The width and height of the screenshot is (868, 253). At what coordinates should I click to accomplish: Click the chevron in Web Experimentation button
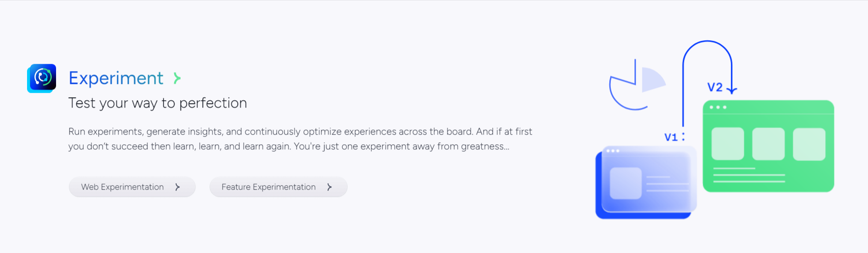178,187
